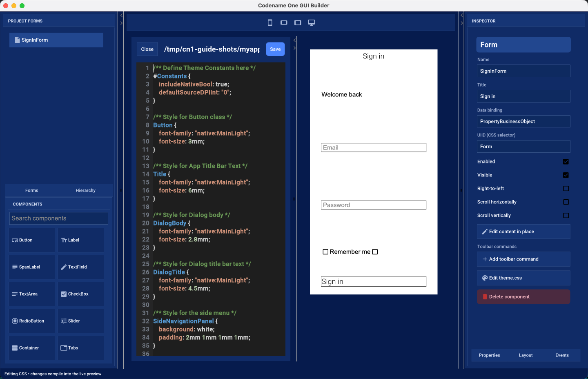Image resolution: width=588 pixels, height=379 pixels.
Task: Click the Inspector divider right chevron
Action: tap(461, 23)
